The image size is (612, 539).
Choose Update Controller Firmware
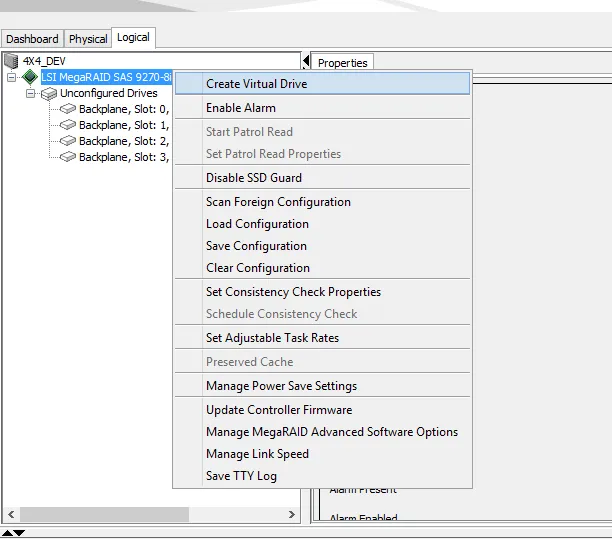(322, 410)
